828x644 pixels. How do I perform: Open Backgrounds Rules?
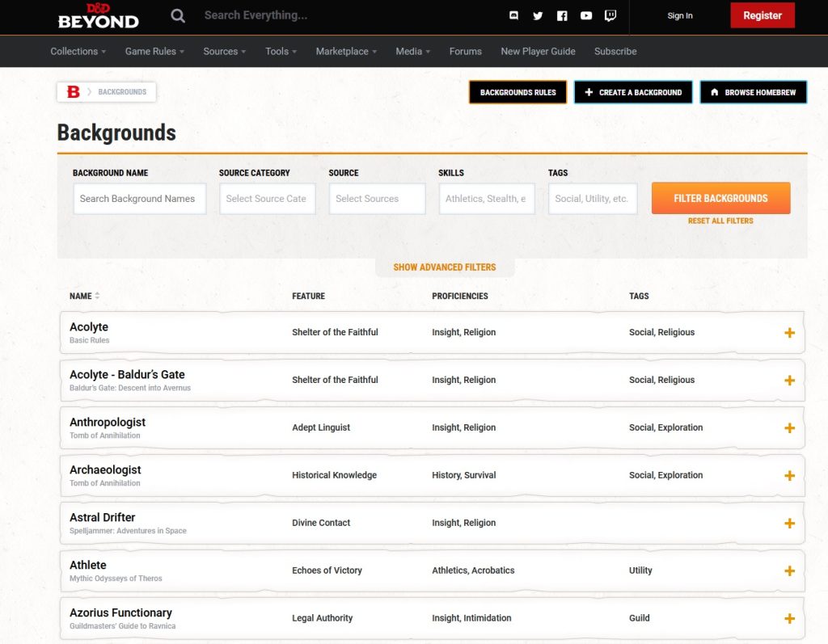517,92
